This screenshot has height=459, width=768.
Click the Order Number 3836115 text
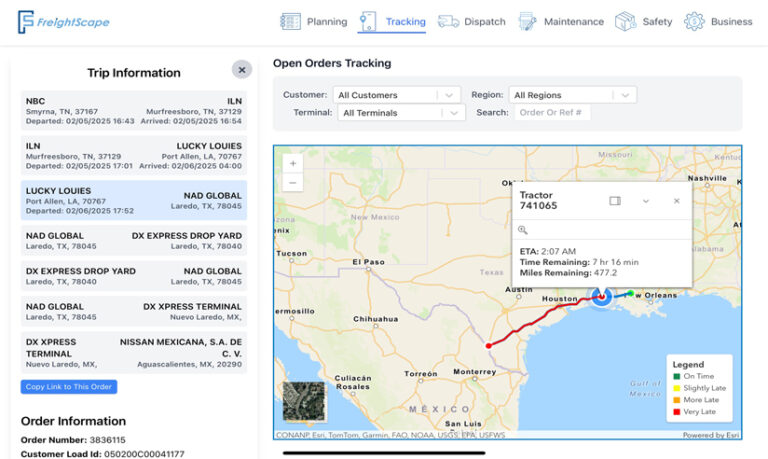point(73,440)
